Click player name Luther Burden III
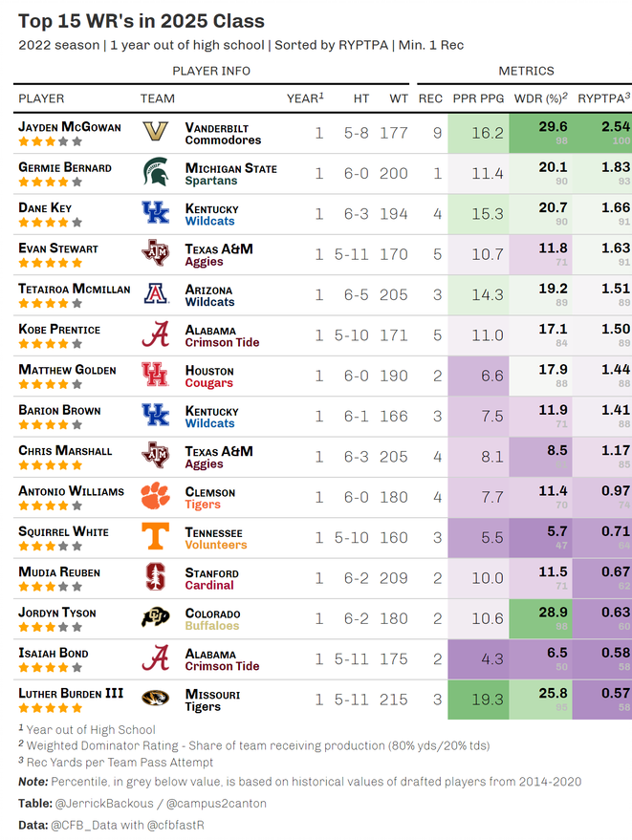 [x=71, y=693]
